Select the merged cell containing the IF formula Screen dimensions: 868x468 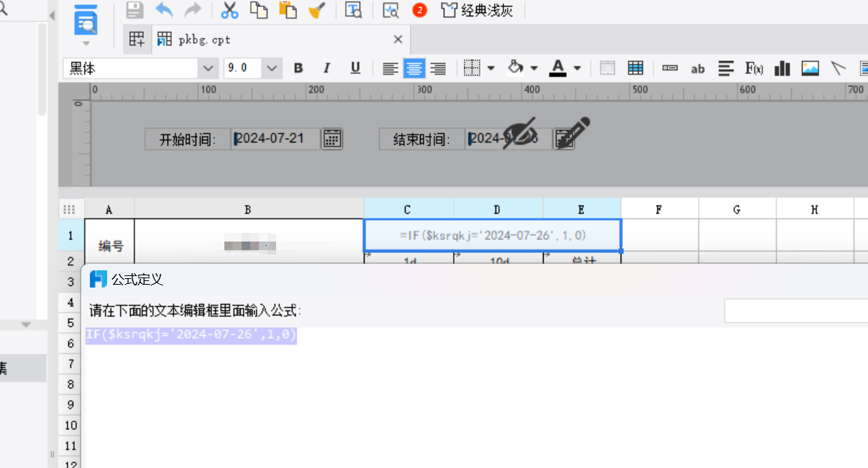tap(493, 235)
